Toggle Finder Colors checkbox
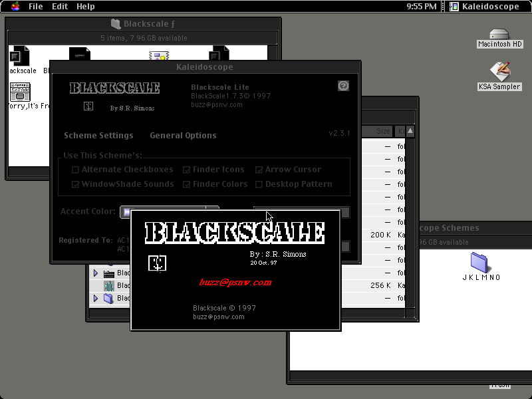The height and width of the screenshot is (399, 532). 186,184
